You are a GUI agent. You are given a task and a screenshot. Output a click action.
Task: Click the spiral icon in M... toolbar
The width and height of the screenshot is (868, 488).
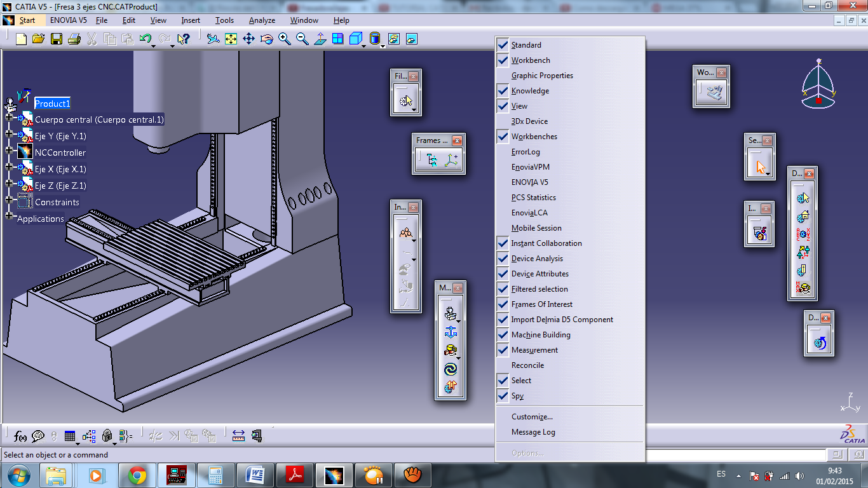(x=451, y=369)
